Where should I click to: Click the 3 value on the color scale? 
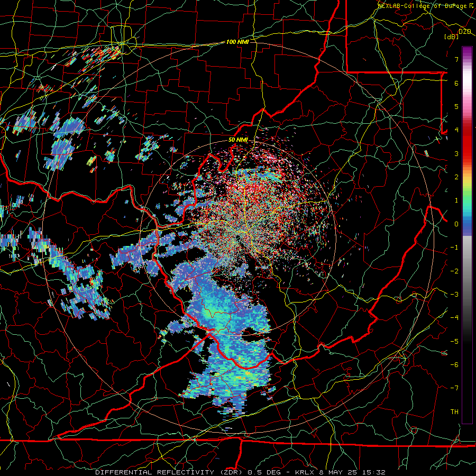456,153
